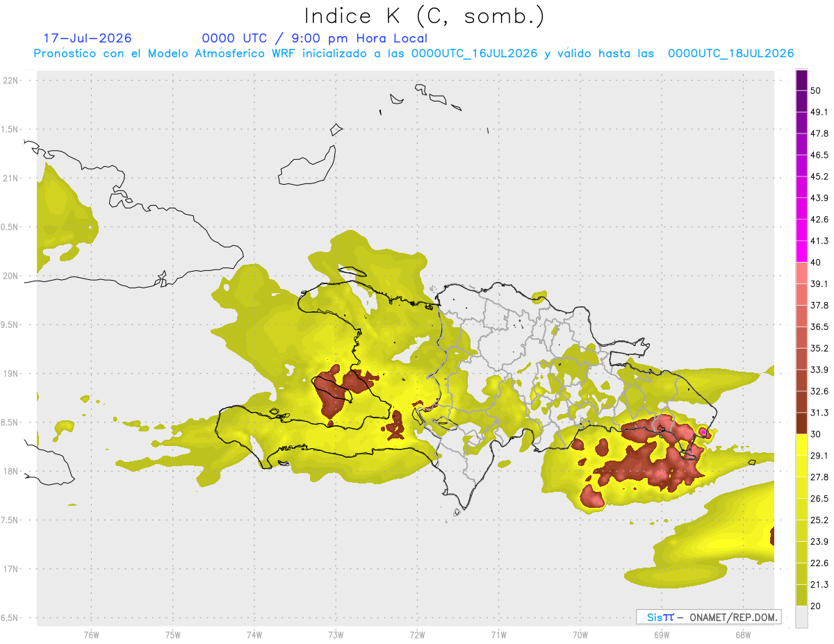The width and height of the screenshot is (834, 644).
Task: Click the "70W" longitude label
Action: click(x=580, y=634)
